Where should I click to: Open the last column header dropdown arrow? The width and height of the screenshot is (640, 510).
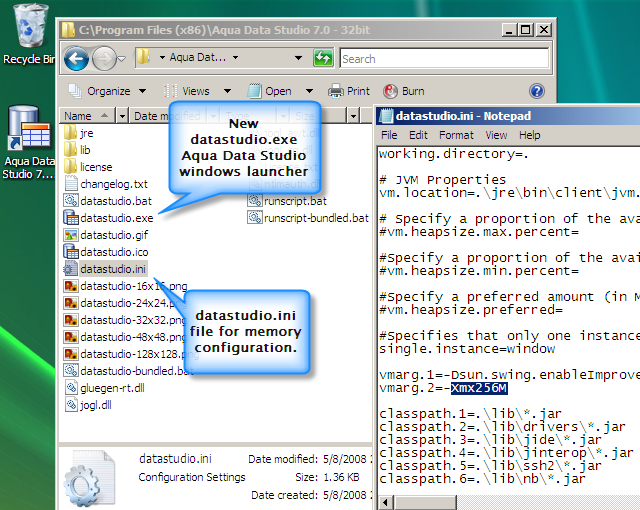tap(353, 116)
